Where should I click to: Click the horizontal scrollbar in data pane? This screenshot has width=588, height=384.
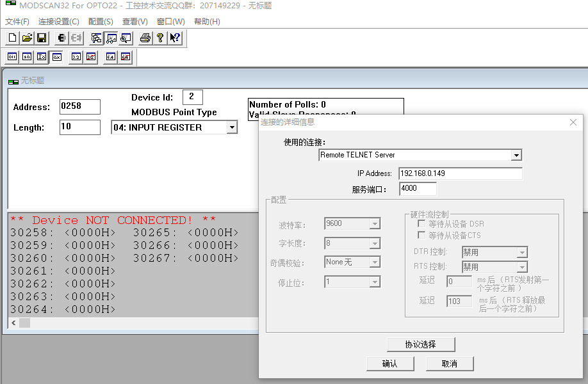click(128, 323)
